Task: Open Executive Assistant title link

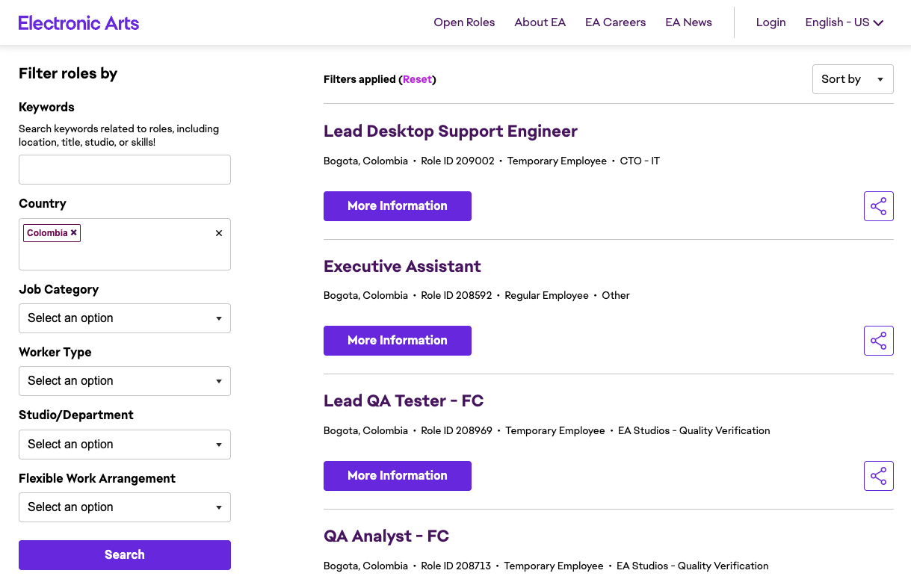Action: click(402, 267)
